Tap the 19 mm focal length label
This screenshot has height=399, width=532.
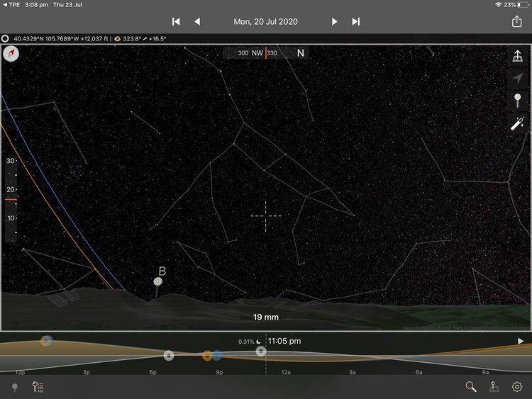[265, 317]
